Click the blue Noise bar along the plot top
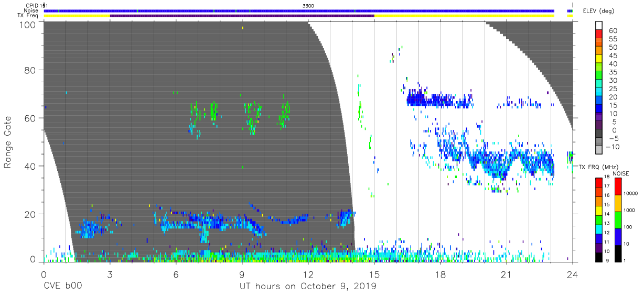644x297 pixels. click(299, 10)
